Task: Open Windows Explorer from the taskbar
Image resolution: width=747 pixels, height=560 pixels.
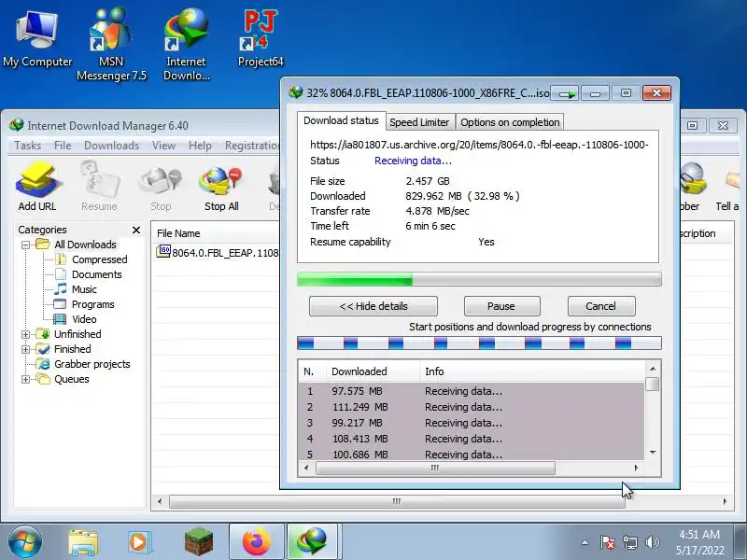Action: [x=83, y=542]
